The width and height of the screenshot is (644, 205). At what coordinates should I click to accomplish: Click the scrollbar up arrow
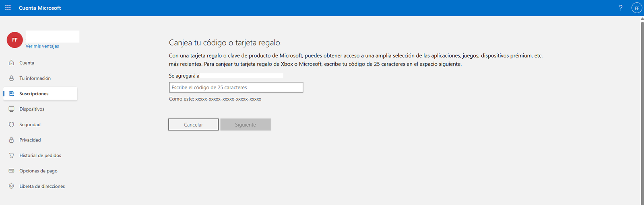click(642, 18)
